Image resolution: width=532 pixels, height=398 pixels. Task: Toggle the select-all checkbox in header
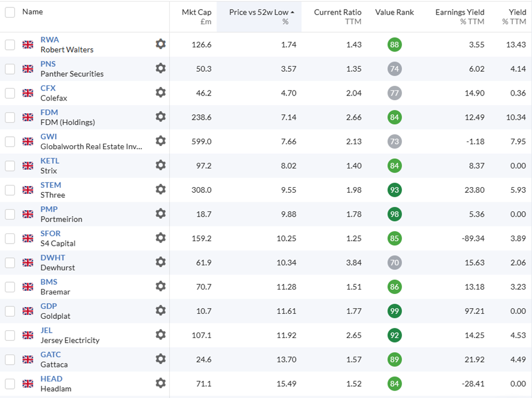click(x=10, y=12)
